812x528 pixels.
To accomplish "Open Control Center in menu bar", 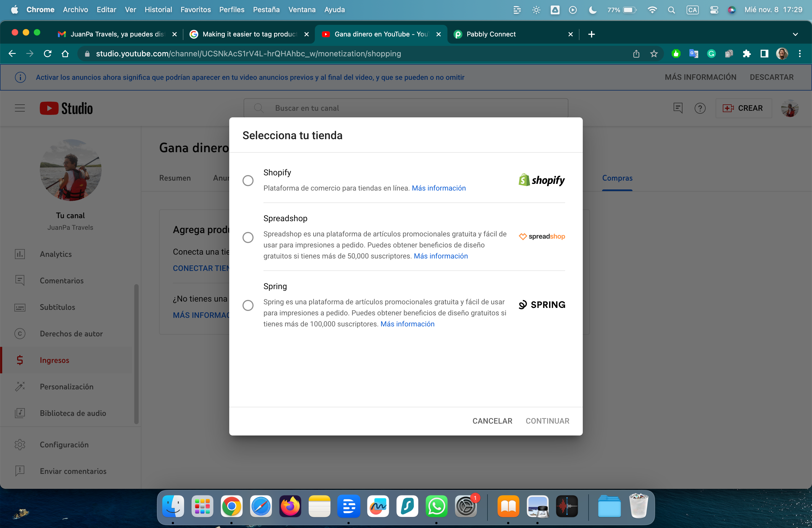I will (714, 10).
